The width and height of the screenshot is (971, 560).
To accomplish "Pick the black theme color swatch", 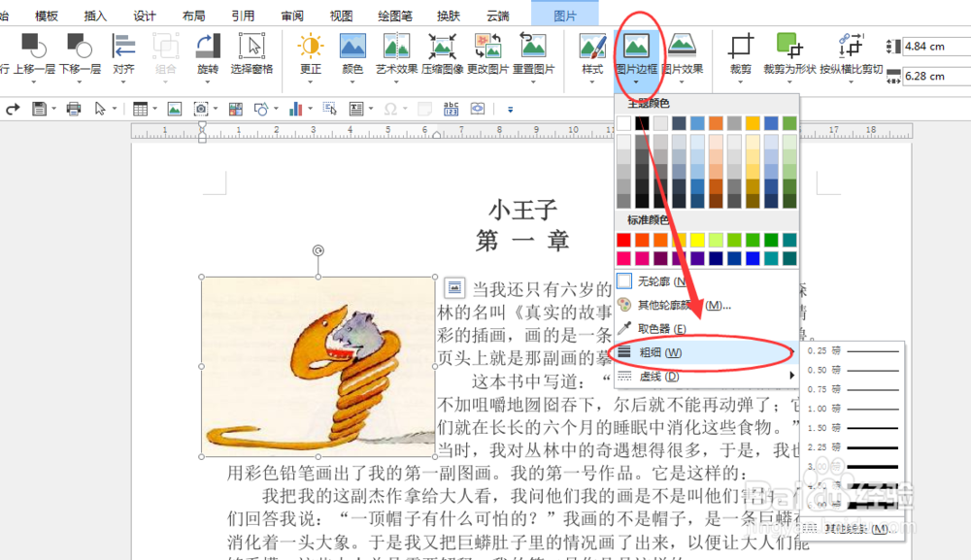I will point(642,122).
